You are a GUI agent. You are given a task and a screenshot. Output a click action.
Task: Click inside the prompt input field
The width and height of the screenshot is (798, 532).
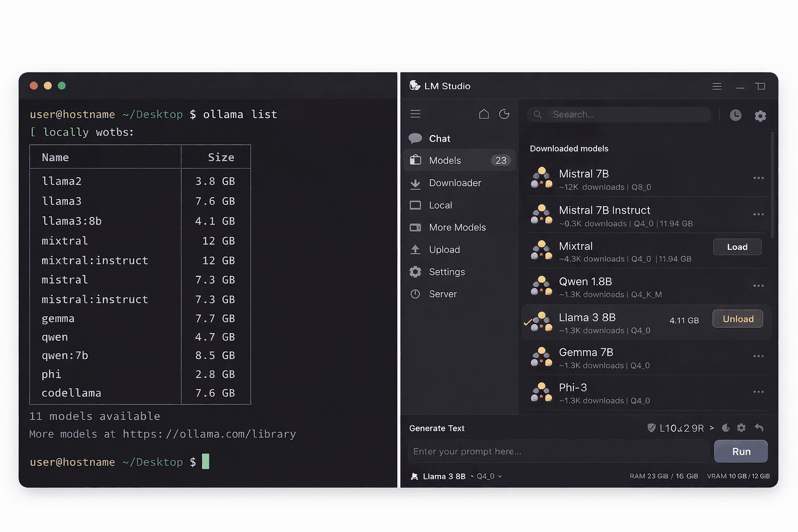tap(558, 451)
